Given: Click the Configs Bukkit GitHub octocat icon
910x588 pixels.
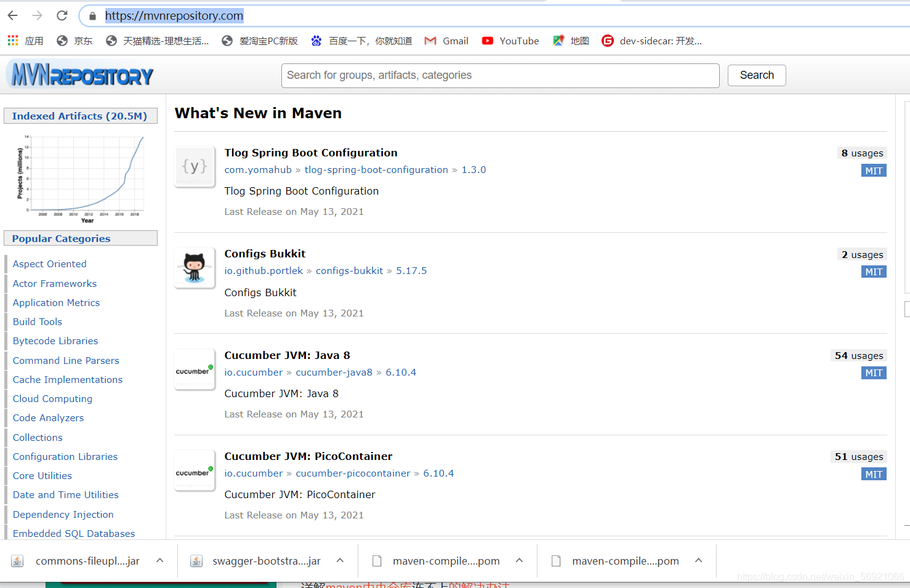Looking at the screenshot, I should pyautogui.click(x=195, y=267).
